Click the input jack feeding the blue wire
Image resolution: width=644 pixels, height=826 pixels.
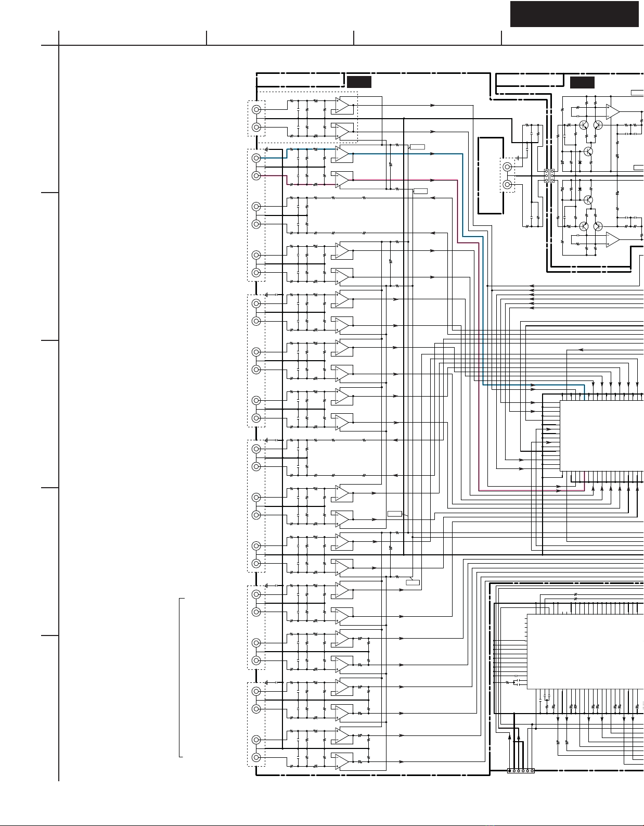pyautogui.click(x=256, y=158)
